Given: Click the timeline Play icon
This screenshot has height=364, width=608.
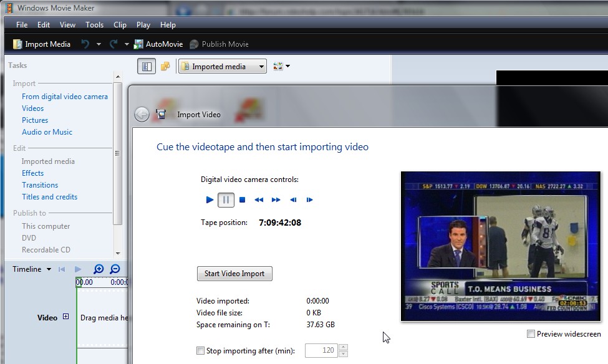Looking at the screenshot, I should (x=78, y=269).
